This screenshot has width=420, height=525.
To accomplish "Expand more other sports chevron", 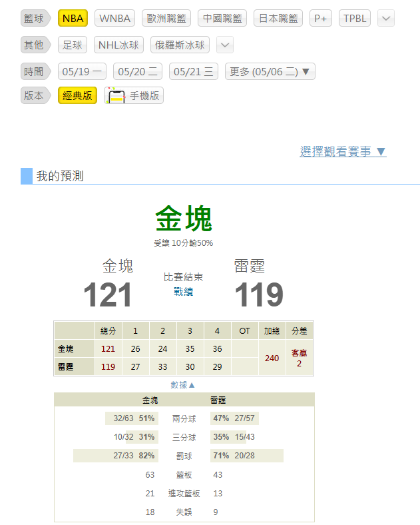I will [225, 45].
